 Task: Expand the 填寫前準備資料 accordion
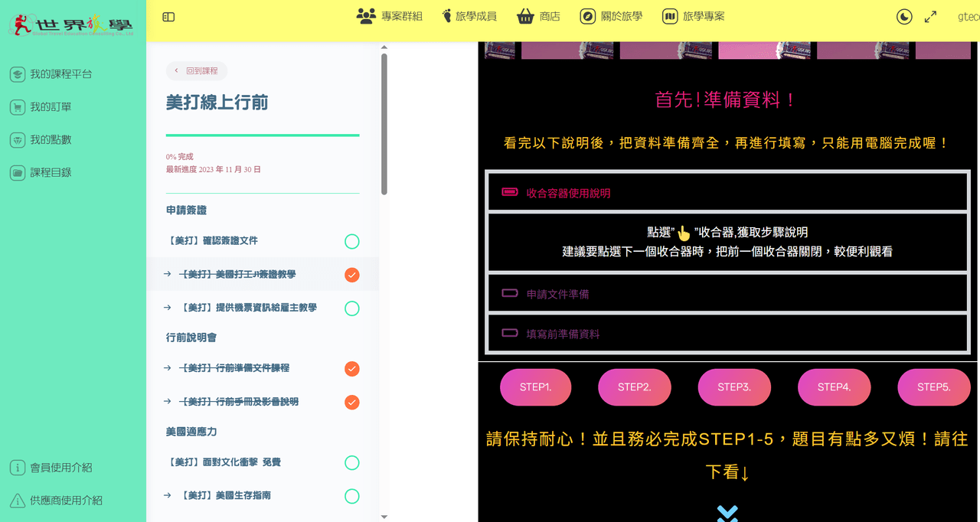coord(727,334)
